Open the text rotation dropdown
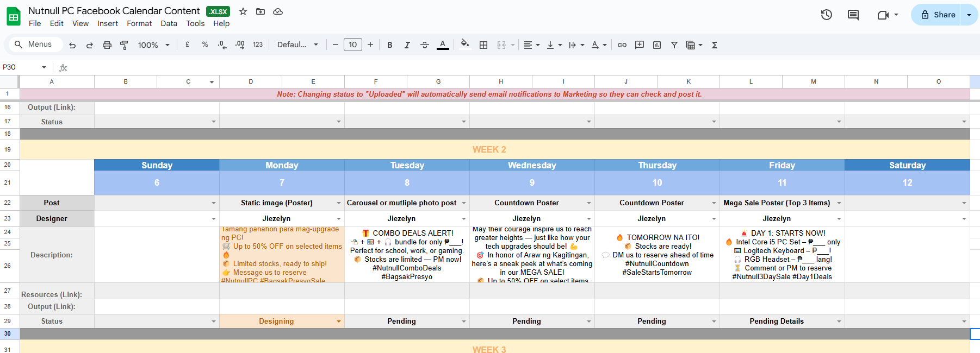The height and width of the screenshot is (353, 980). coord(598,45)
